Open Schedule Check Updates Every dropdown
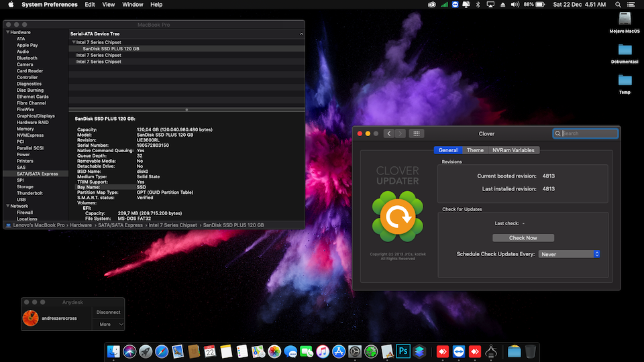 [570, 254]
